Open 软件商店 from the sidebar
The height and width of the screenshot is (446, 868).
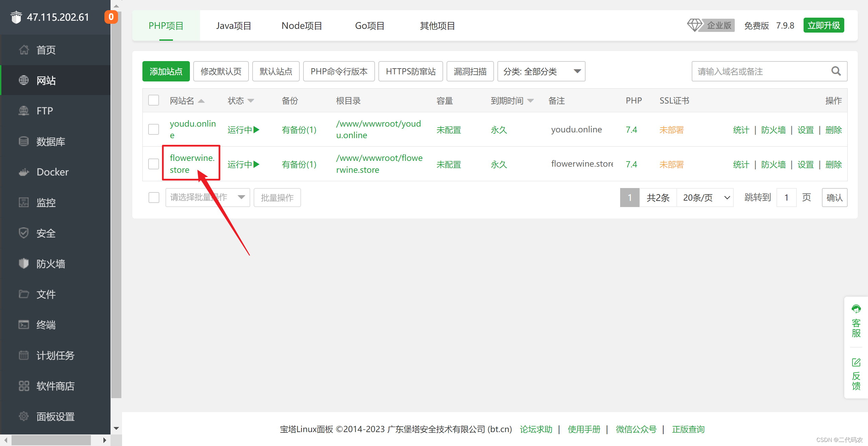coord(55,386)
